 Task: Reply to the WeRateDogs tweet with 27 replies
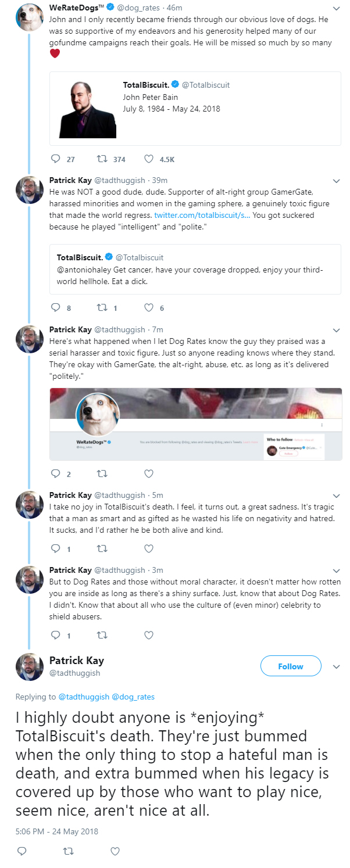56,159
